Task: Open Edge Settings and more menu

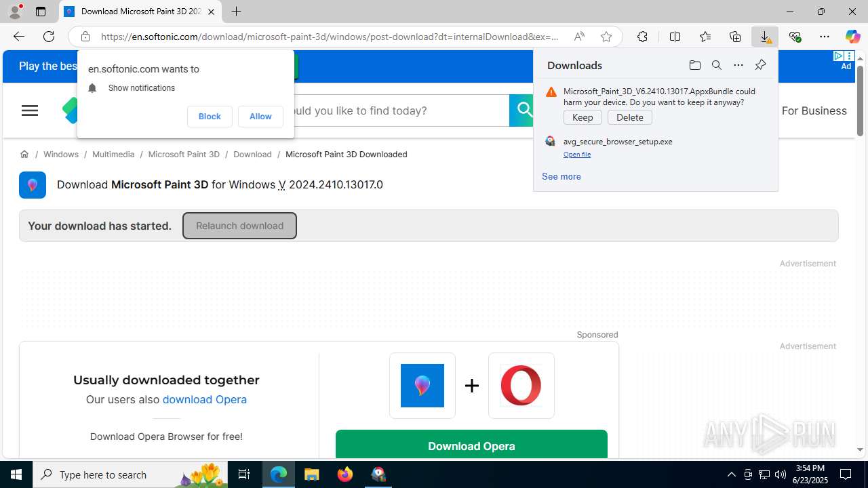Action: tap(825, 37)
